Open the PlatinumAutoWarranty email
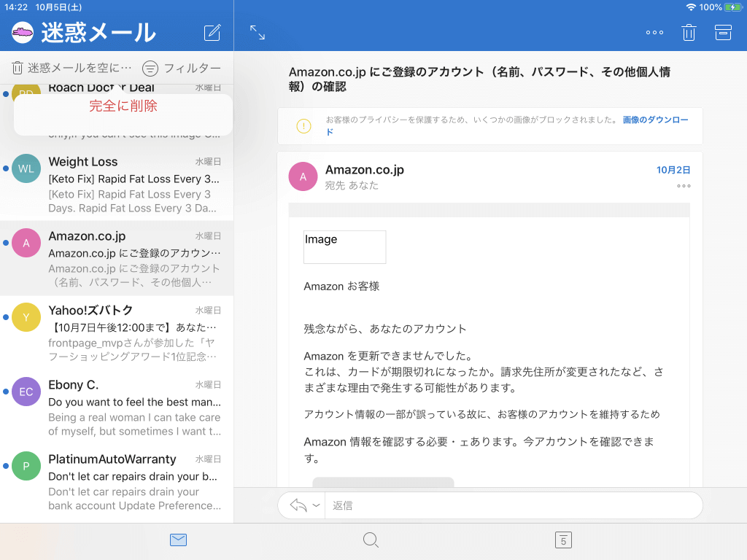This screenshot has height=560, width=747. click(x=117, y=481)
